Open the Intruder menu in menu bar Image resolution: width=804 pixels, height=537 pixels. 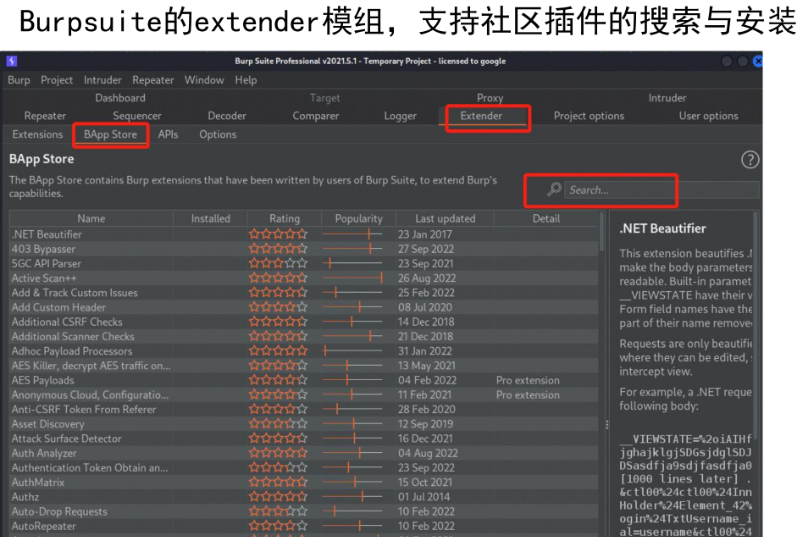(102, 80)
